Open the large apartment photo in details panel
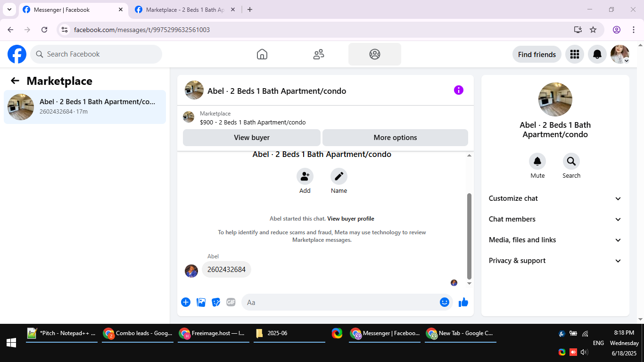 pyautogui.click(x=555, y=99)
